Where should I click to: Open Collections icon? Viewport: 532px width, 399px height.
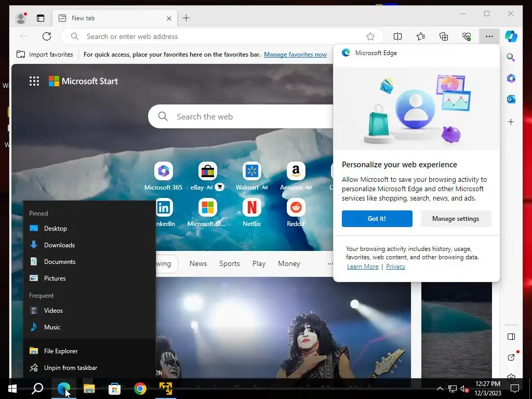point(444,36)
